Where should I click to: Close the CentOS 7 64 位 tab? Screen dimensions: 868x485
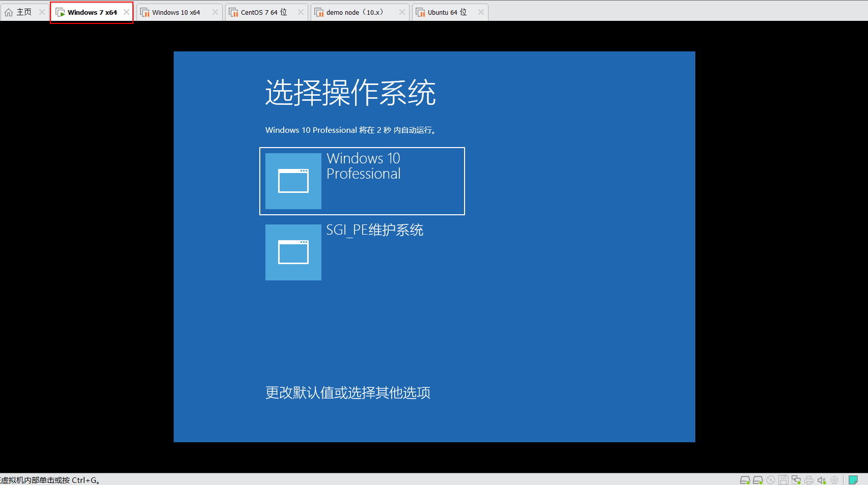coord(301,12)
